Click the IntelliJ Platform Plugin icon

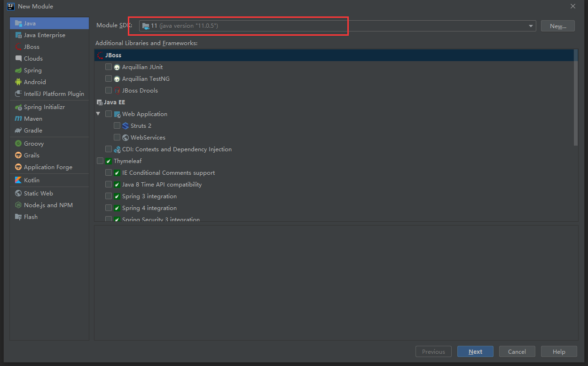[18, 93]
